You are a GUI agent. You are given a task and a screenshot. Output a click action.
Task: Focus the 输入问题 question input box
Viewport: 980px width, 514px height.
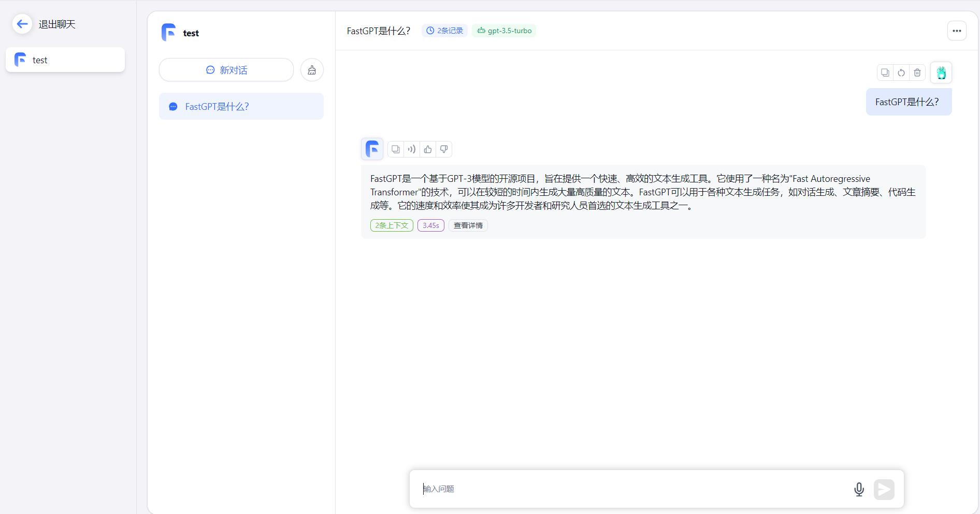click(635, 489)
